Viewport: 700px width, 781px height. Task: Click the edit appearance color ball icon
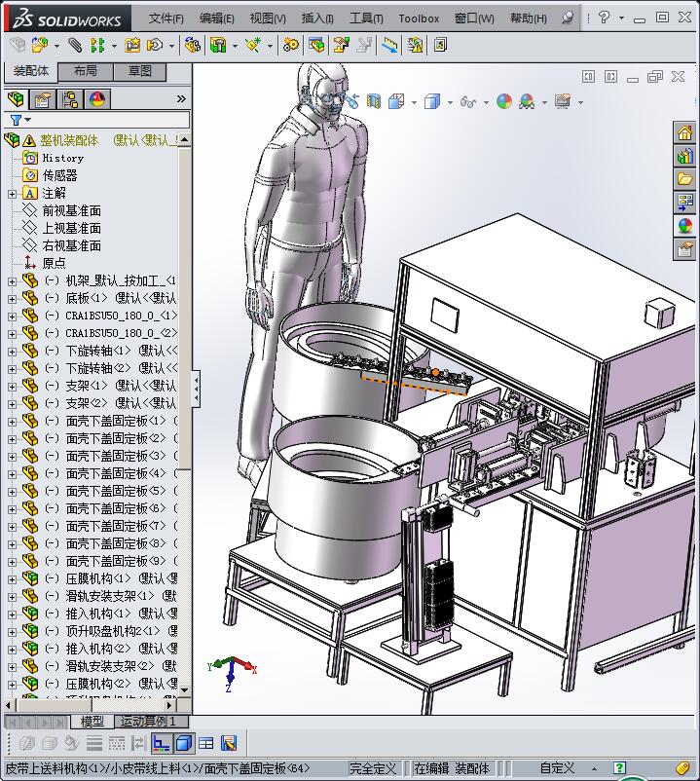click(x=503, y=101)
